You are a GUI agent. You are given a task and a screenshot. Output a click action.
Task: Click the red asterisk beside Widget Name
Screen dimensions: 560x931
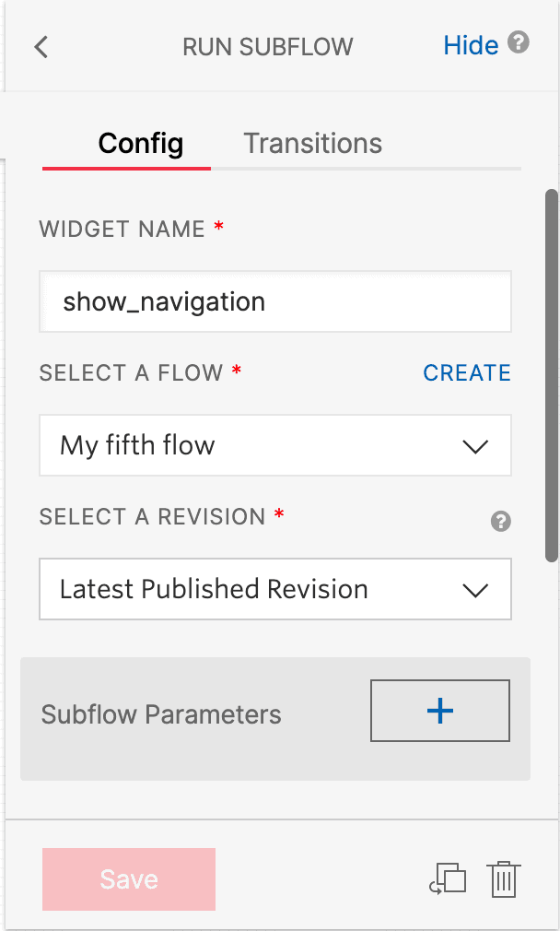[x=216, y=225]
